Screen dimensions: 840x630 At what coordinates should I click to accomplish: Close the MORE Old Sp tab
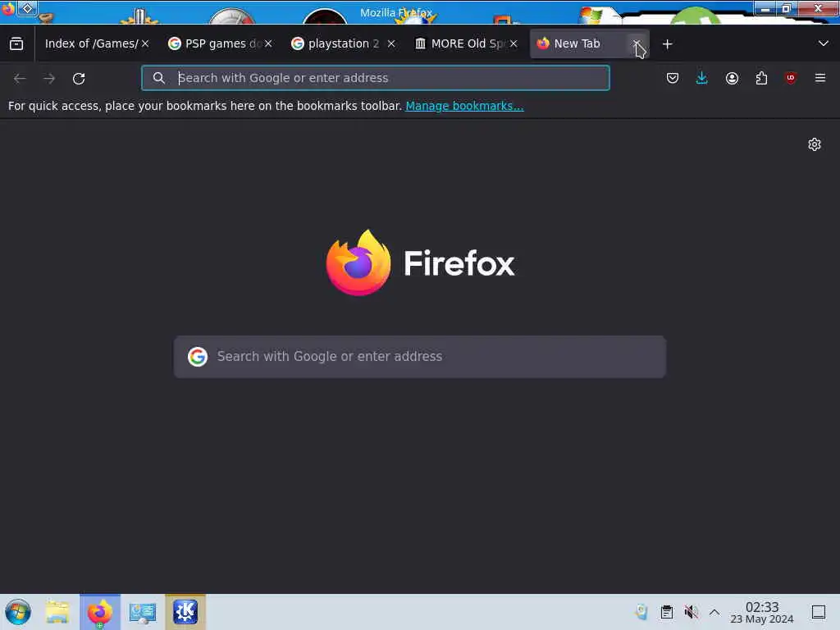(514, 44)
